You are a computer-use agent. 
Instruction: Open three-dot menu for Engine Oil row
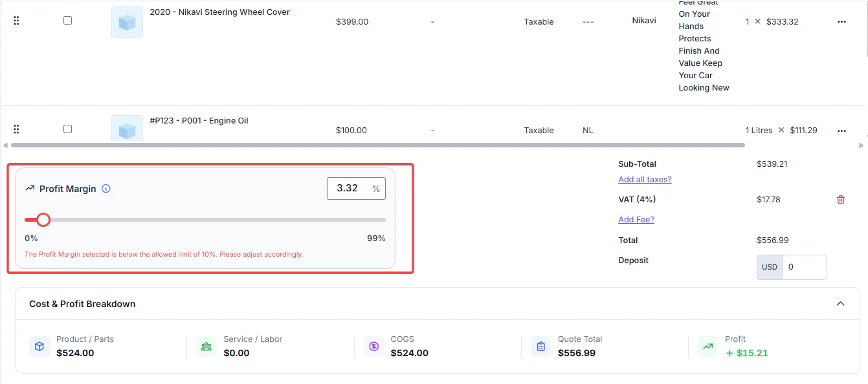click(x=841, y=131)
